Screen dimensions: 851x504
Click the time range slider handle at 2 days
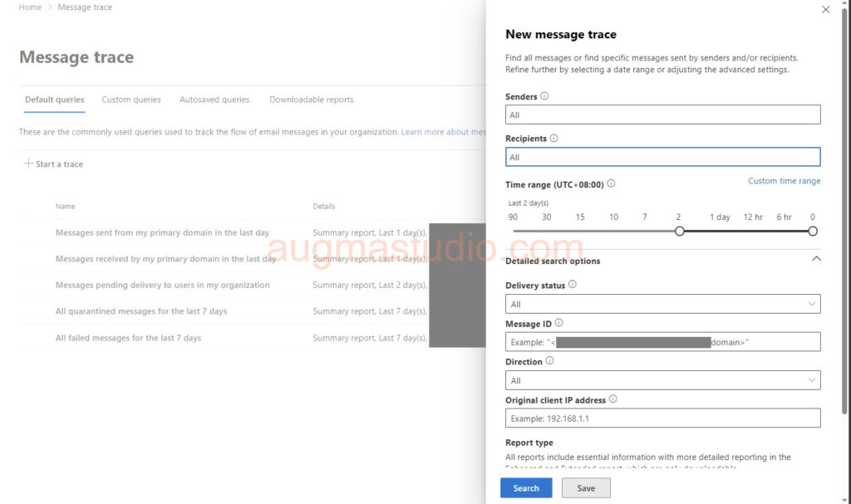[x=679, y=231]
